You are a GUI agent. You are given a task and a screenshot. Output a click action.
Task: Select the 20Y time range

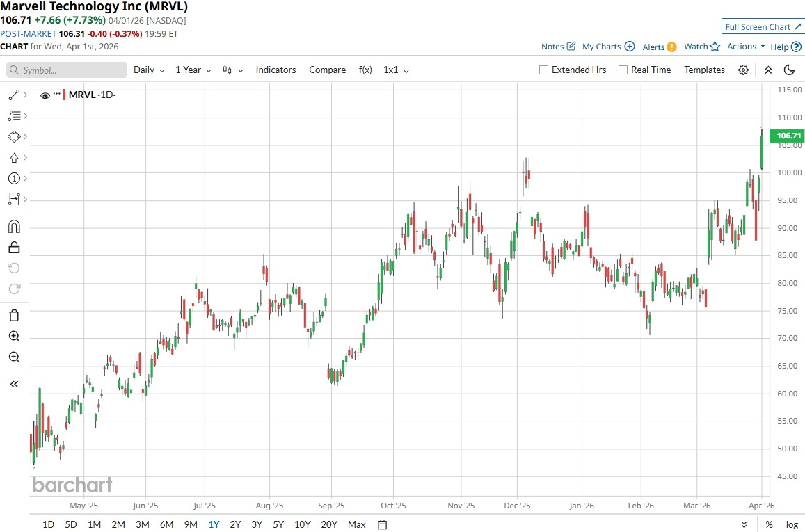(329, 524)
